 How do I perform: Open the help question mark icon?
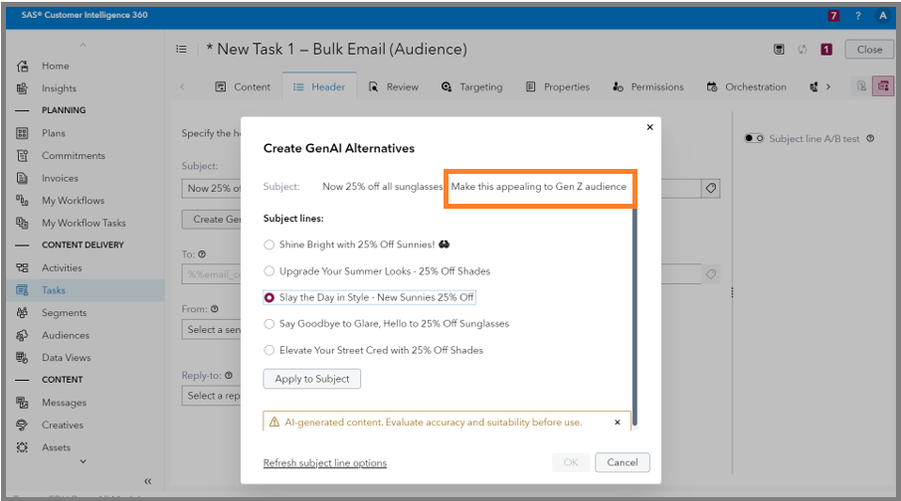click(858, 16)
